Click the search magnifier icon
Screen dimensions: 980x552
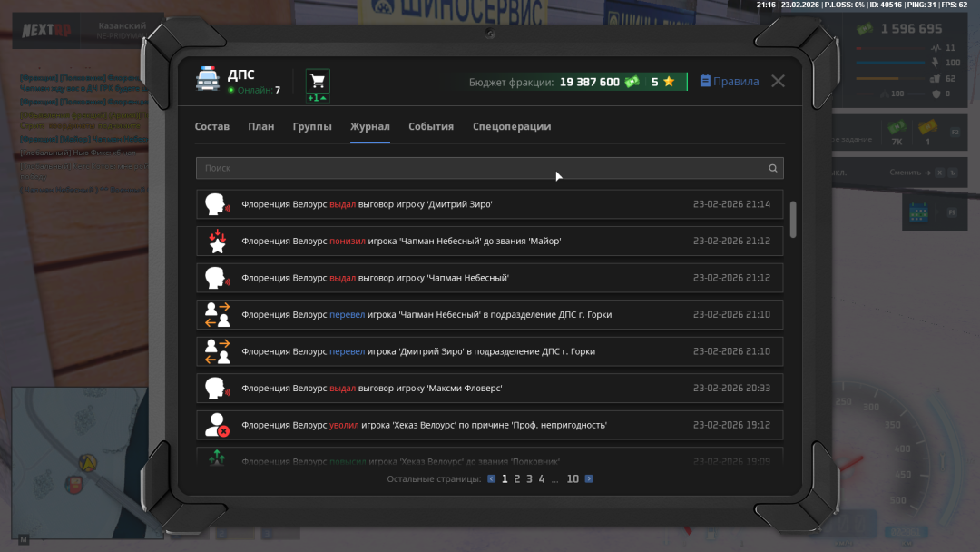(x=773, y=168)
